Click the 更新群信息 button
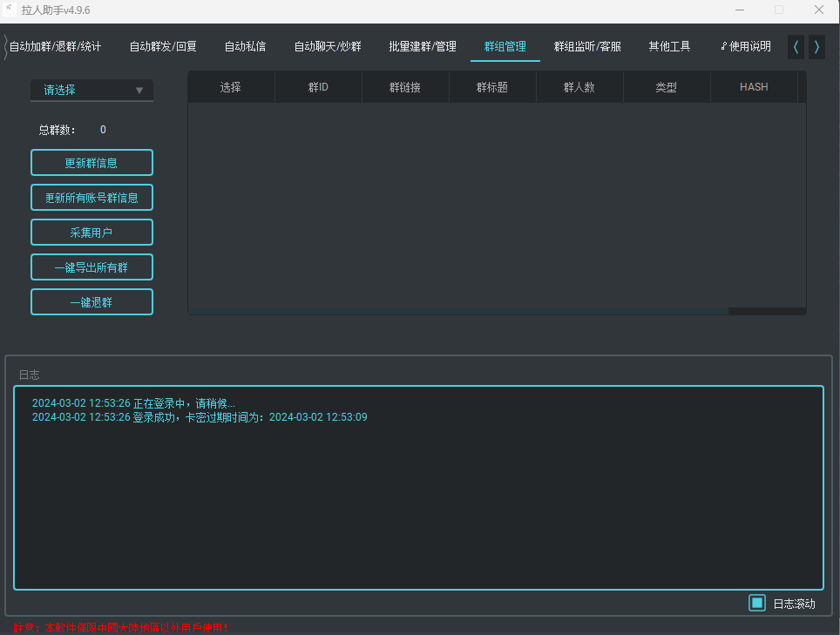 pyautogui.click(x=91, y=163)
